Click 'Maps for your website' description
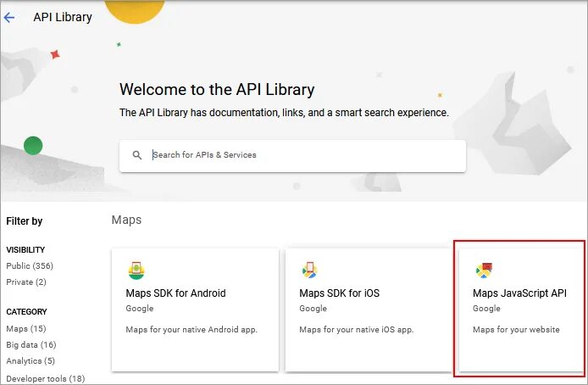This screenshot has height=385, width=588. 516,330
